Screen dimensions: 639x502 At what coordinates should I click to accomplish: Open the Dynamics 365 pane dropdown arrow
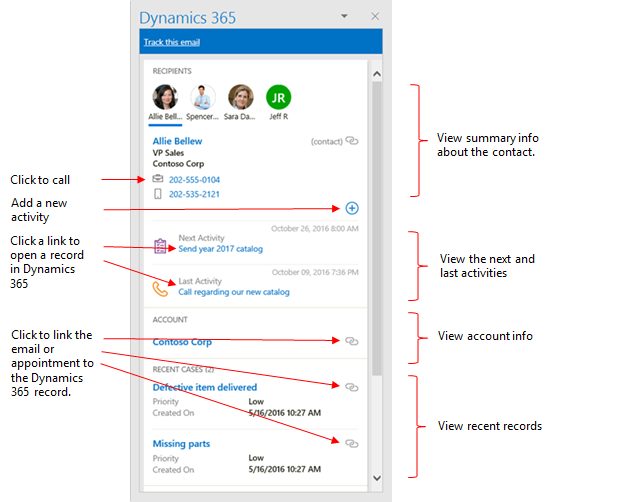pos(344,16)
